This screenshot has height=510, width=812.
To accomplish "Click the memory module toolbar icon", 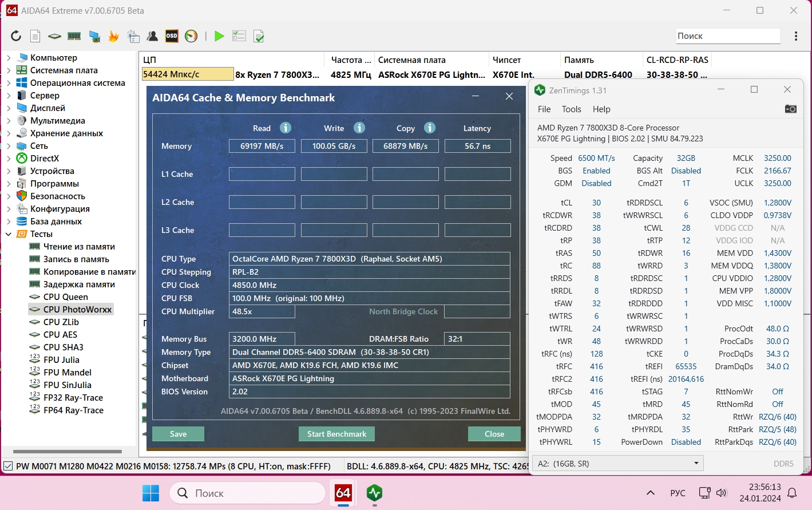I will click(74, 36).
